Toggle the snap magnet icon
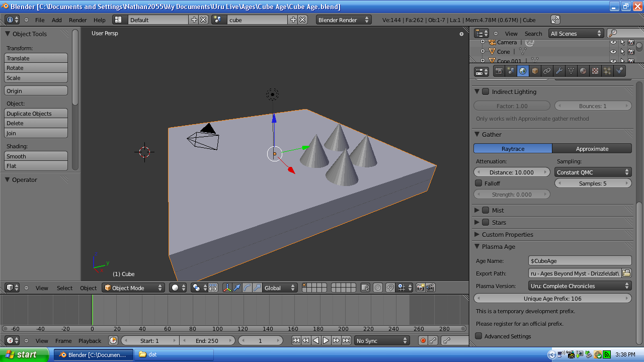 [390, 288]
